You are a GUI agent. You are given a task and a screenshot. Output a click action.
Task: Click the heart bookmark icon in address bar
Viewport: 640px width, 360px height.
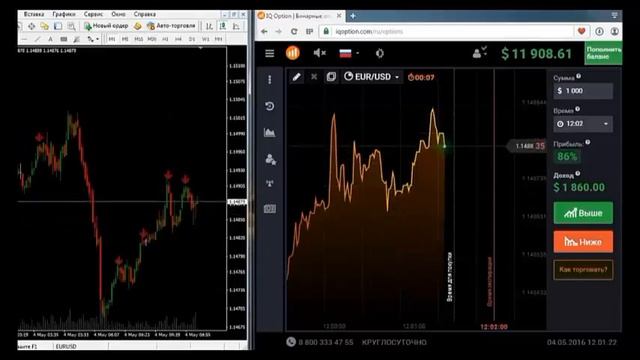581,31
